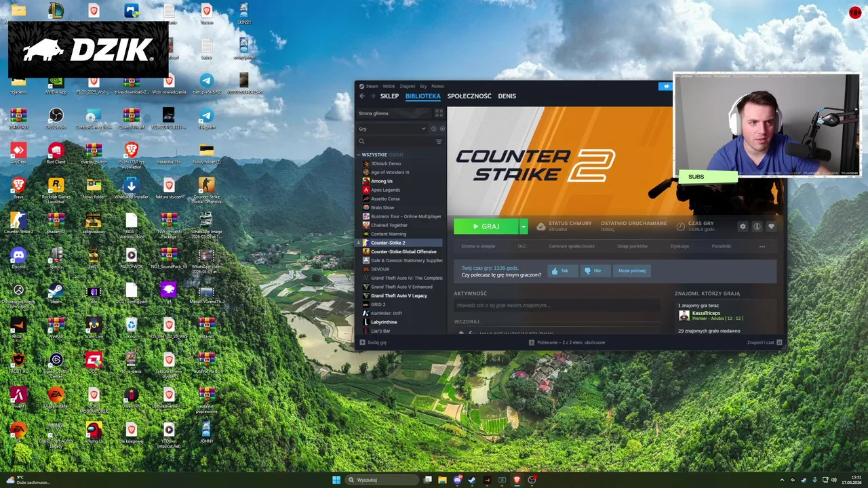The height and width of the screenshot is (488, 868).
Task: Click the green GRAJ play button
Action: pos(486,226)
